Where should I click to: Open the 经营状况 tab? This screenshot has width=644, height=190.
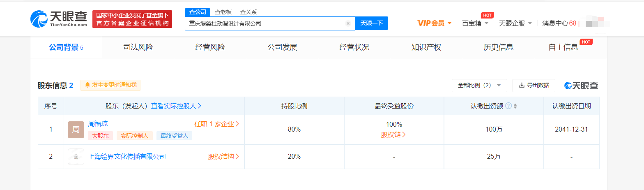point(354,47)
